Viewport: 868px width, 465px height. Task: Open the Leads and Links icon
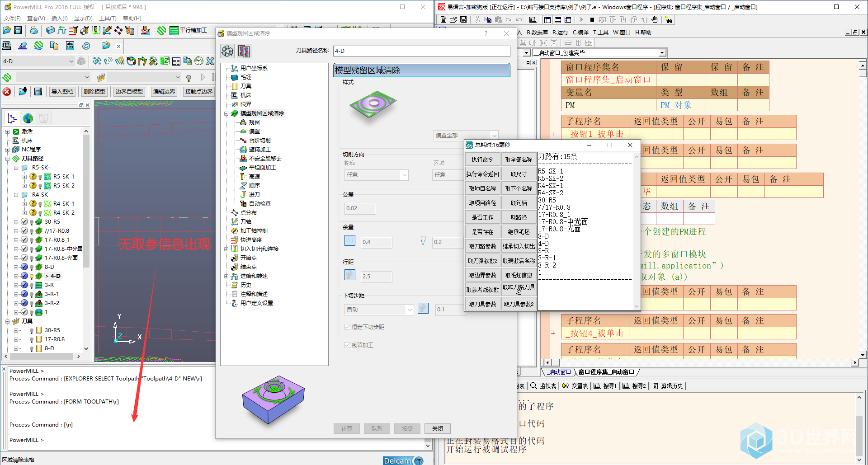coord(96,30)
